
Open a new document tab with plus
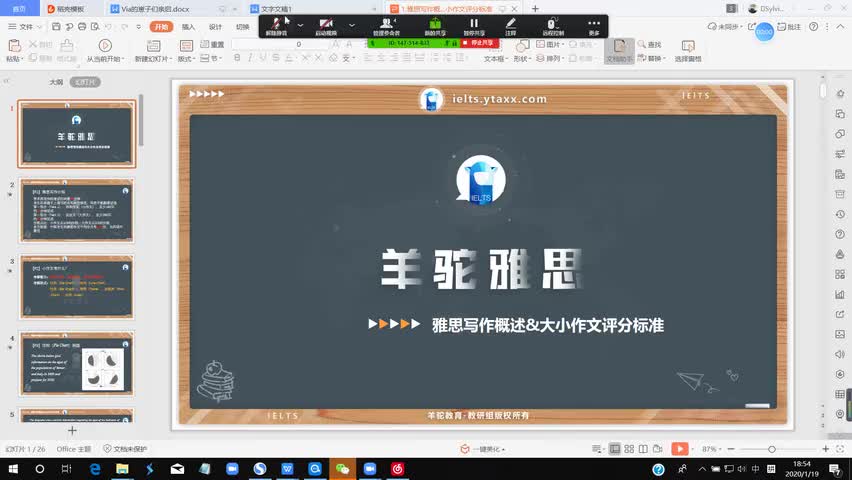coord(535,9)
